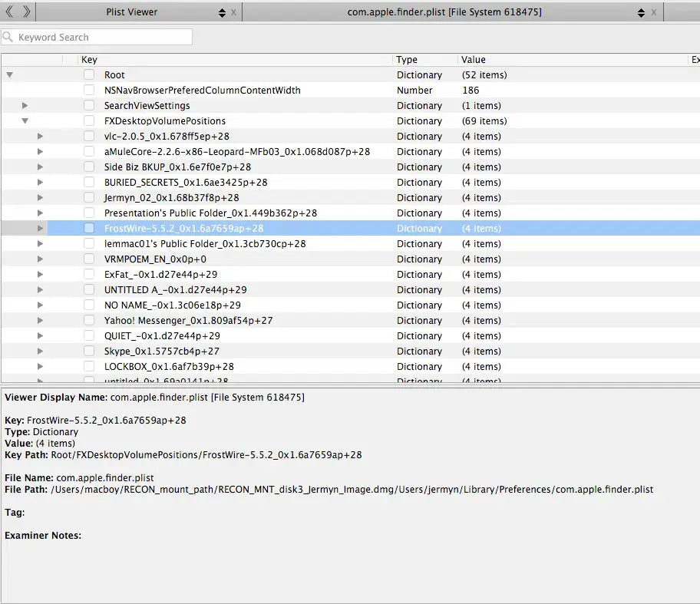The image size is (700, 604).
Task: Tick the BURIED_SECRETS entry checkbox
Action: [89, 182]
